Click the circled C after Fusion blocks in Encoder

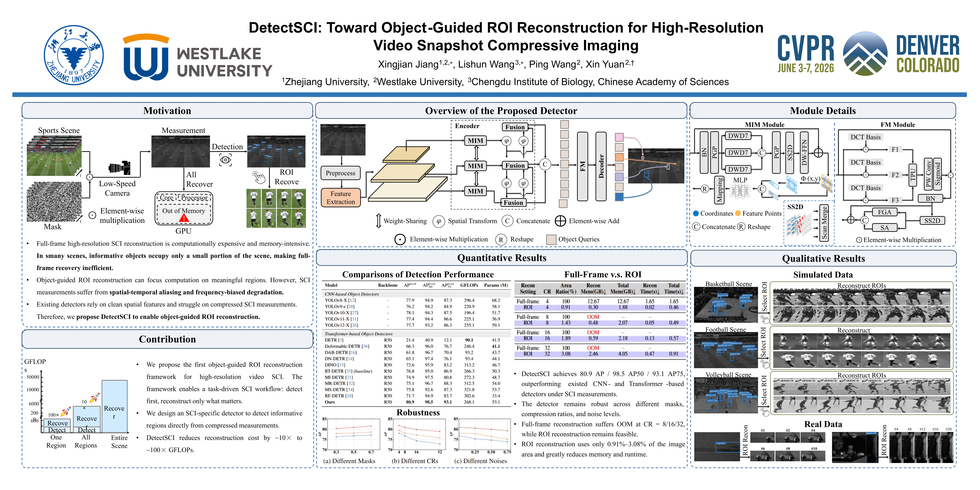545,164
